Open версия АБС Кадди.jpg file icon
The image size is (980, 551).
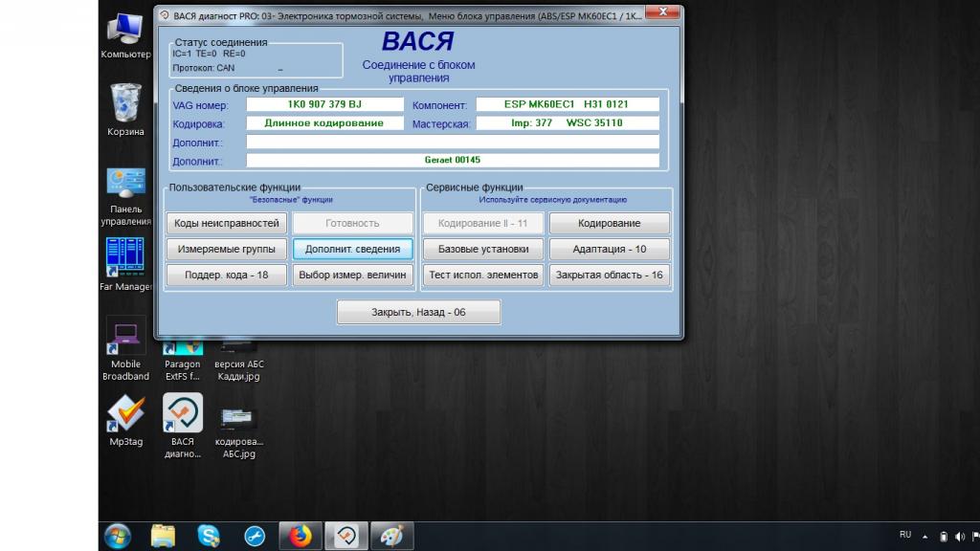pos(238,361)
